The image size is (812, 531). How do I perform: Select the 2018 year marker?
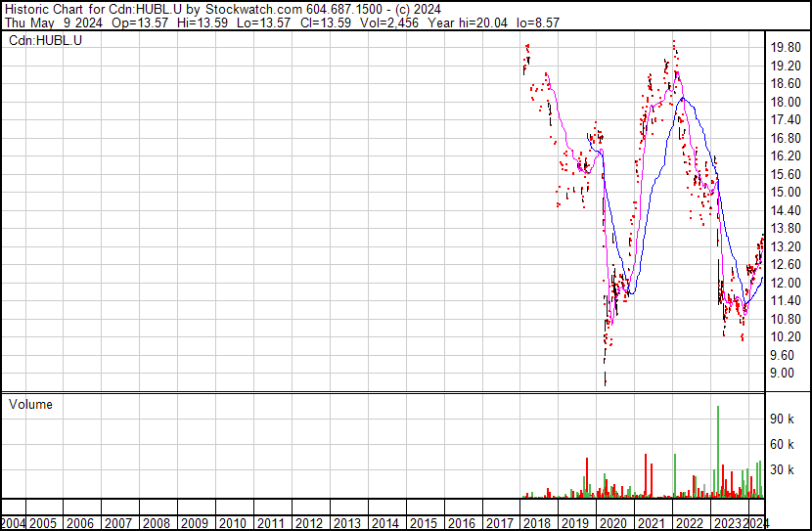click(x=538, y=523)
